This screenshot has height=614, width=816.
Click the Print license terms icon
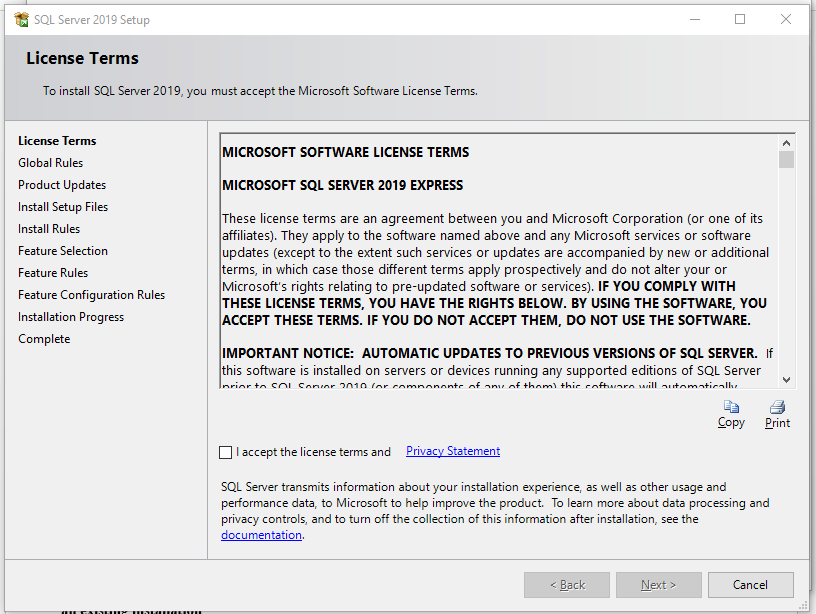pos(777,408)
